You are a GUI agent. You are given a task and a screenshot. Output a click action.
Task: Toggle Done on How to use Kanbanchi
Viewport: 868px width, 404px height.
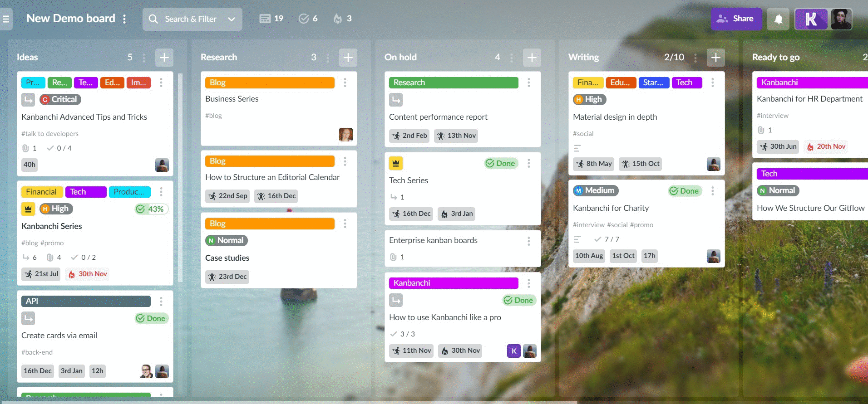point(519,300)
